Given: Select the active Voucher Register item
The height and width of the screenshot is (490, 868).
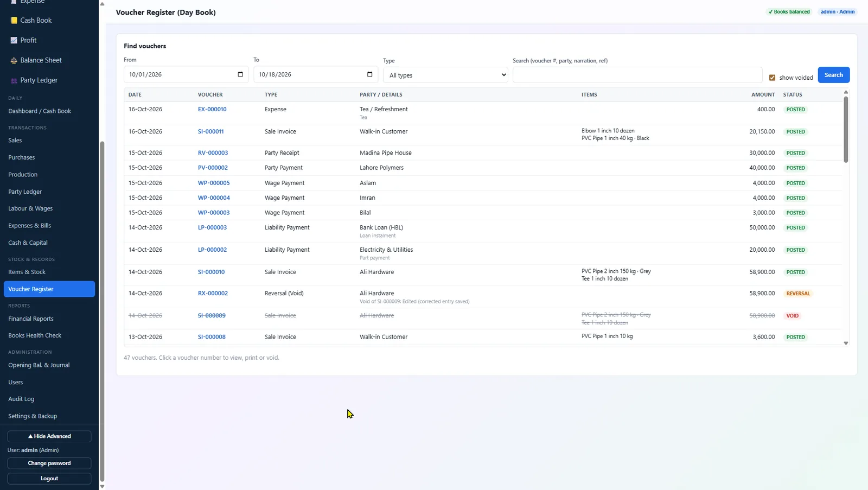Looking at the screenshot, I should pyautogui.click(x=49, y=289).
